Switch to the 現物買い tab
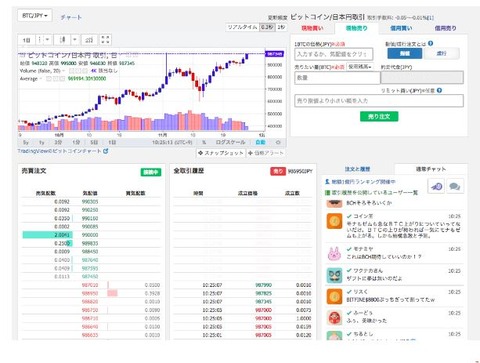 [x=312, y=28]
